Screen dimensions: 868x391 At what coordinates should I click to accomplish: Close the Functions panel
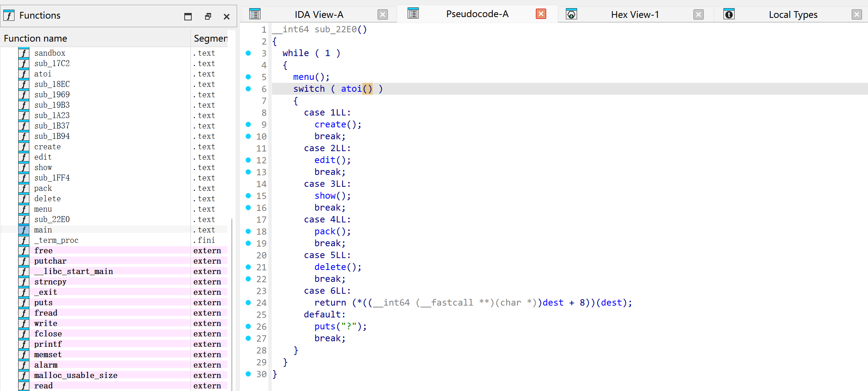[x=227, y=16]
